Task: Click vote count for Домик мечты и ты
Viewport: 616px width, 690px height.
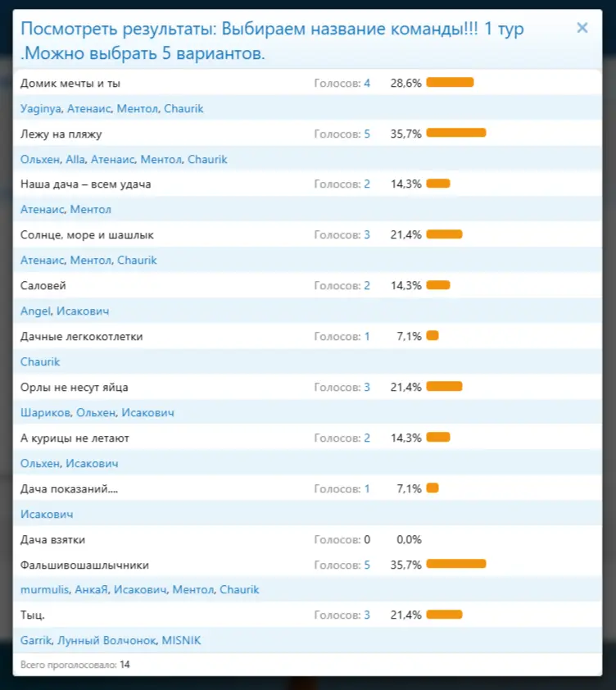Action: [x=367, y=84]
